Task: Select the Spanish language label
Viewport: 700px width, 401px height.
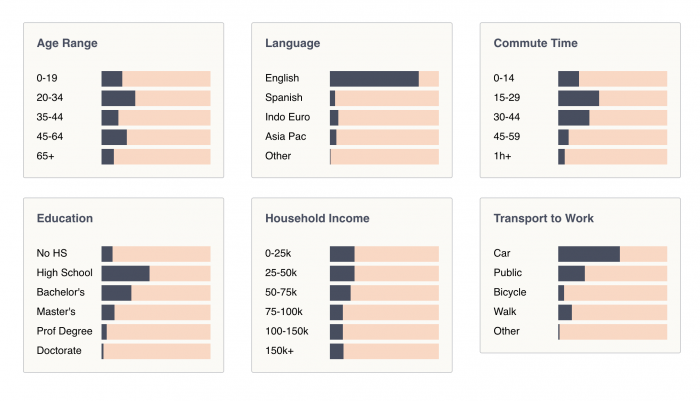Action: pos(284,98)
